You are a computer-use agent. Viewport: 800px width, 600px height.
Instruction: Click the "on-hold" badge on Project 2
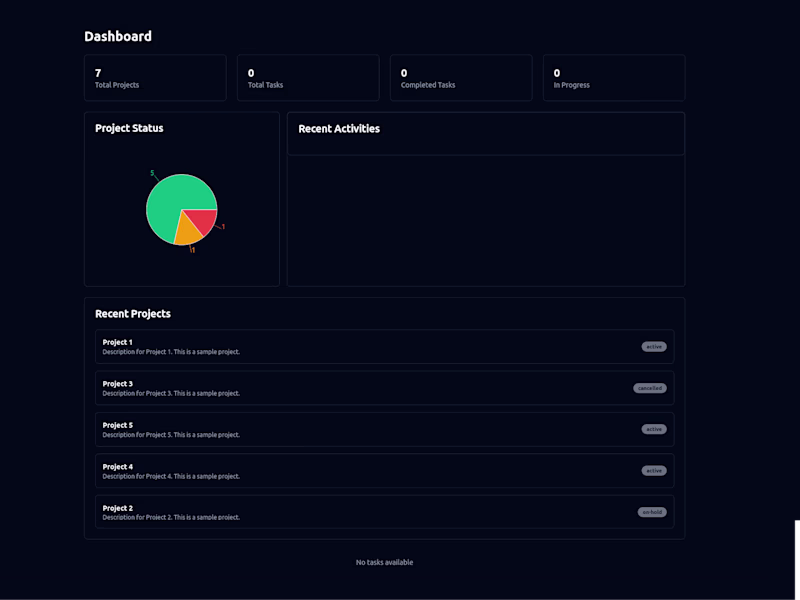pos(651,512)
